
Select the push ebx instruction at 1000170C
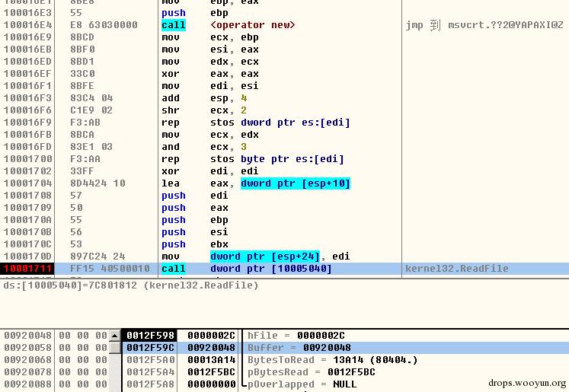pos(173,244)
